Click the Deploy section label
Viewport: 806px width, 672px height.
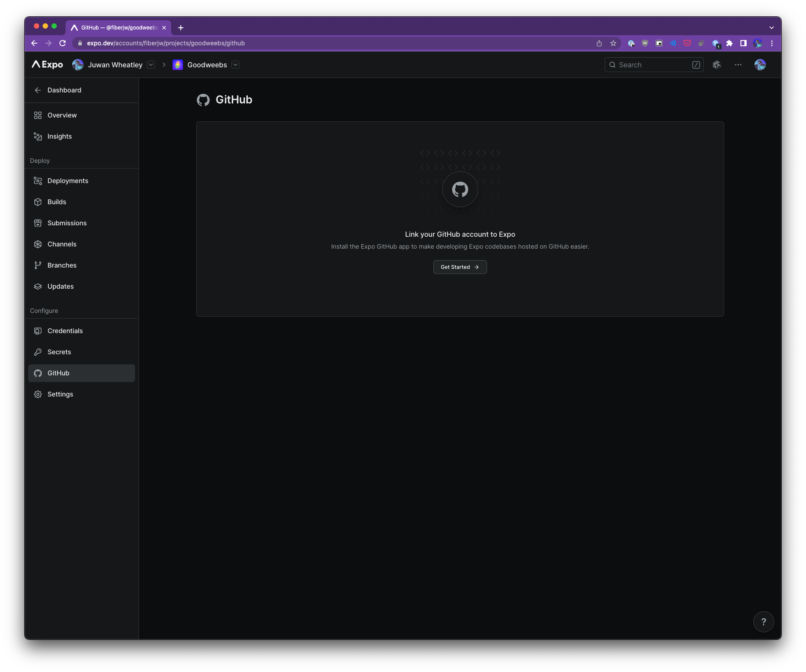coord(40,161)
